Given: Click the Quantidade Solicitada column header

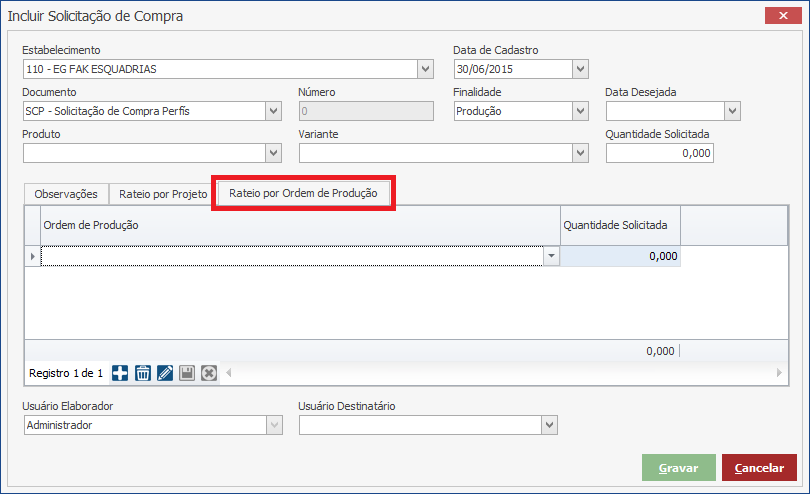Looking at the screenshot, I should click(620, 226).
